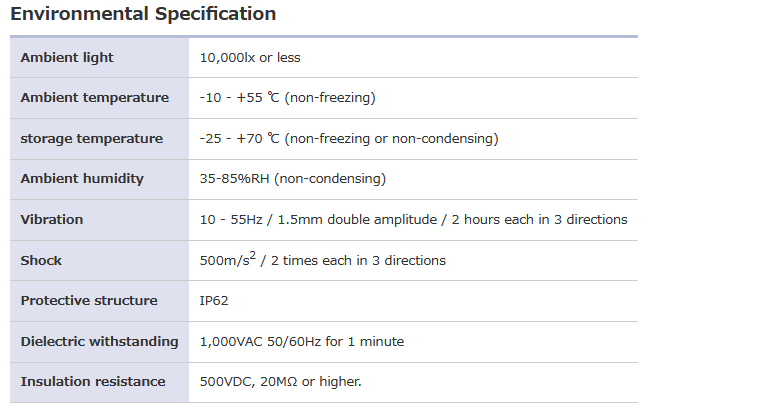Click the 500m/s² shock value text
Screen dimensions: 760x417
[x=323, y=260]
